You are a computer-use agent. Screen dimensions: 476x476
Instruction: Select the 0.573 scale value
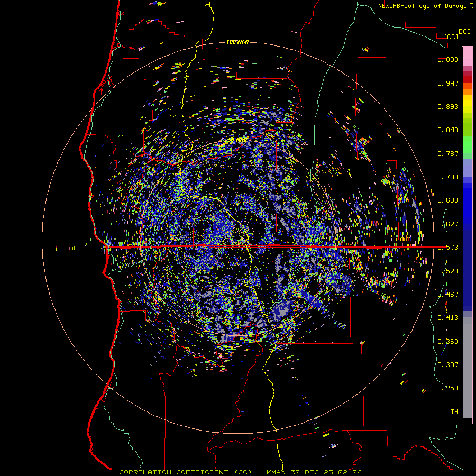pyautogui.click(x=448, y=248)
